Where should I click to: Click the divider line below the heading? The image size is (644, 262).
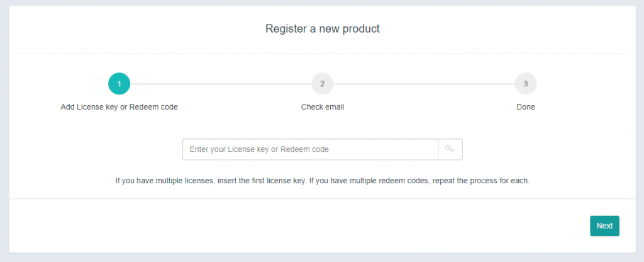point(322,53)
